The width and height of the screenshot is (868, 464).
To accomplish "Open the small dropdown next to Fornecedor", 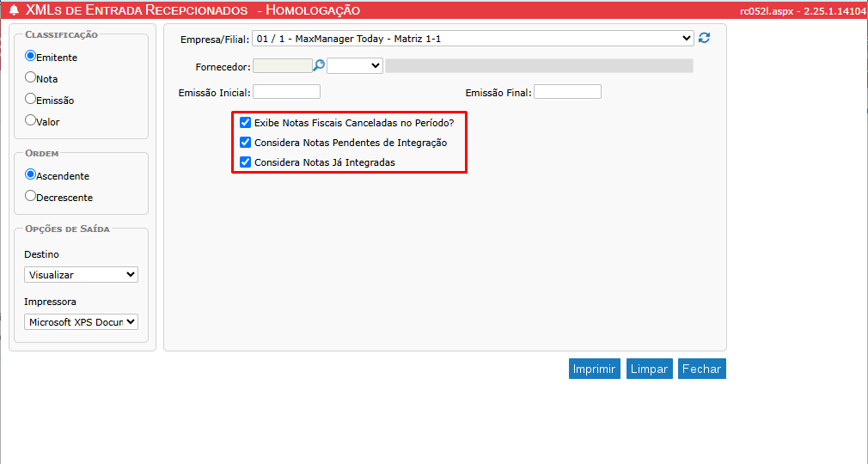I will 355,65.
